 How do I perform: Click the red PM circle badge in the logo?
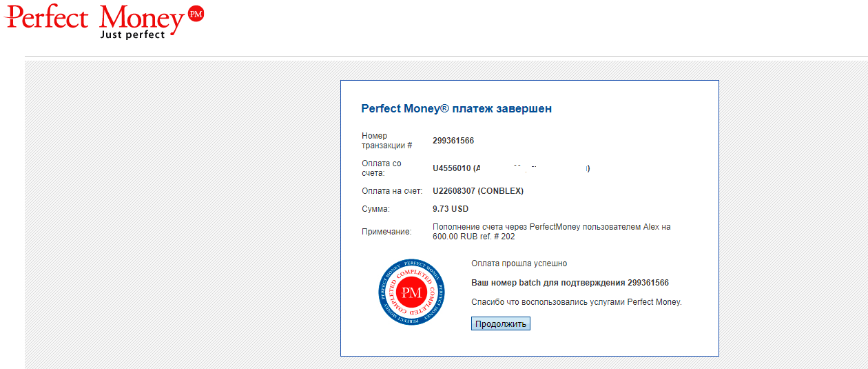point(196,14)
